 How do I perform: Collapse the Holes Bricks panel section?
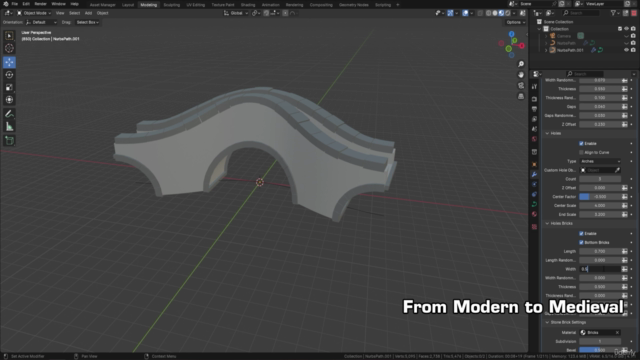548,223
